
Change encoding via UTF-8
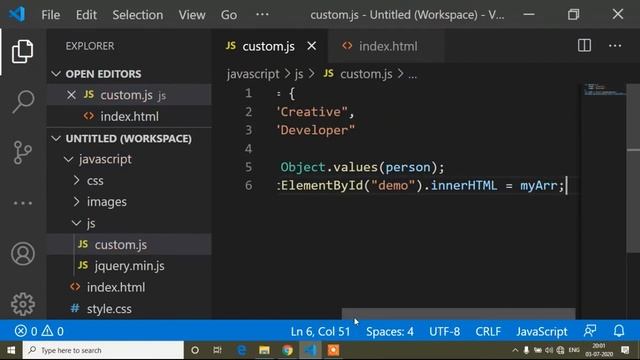[444, 331]
